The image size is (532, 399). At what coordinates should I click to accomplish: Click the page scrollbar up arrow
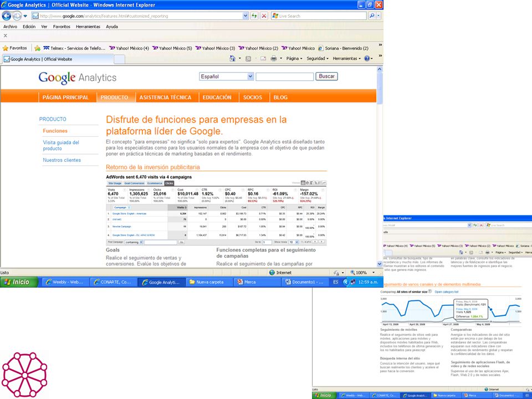[x=379, y=69]
